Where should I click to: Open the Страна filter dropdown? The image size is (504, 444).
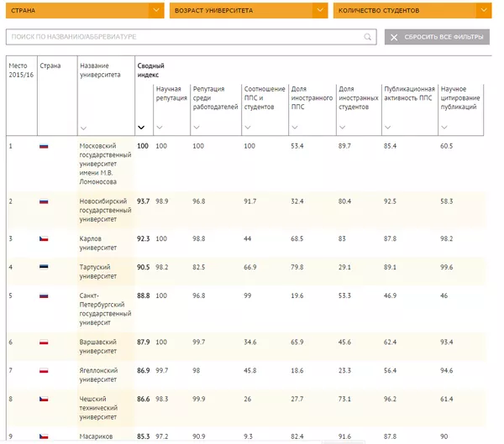tap(155, 11)
